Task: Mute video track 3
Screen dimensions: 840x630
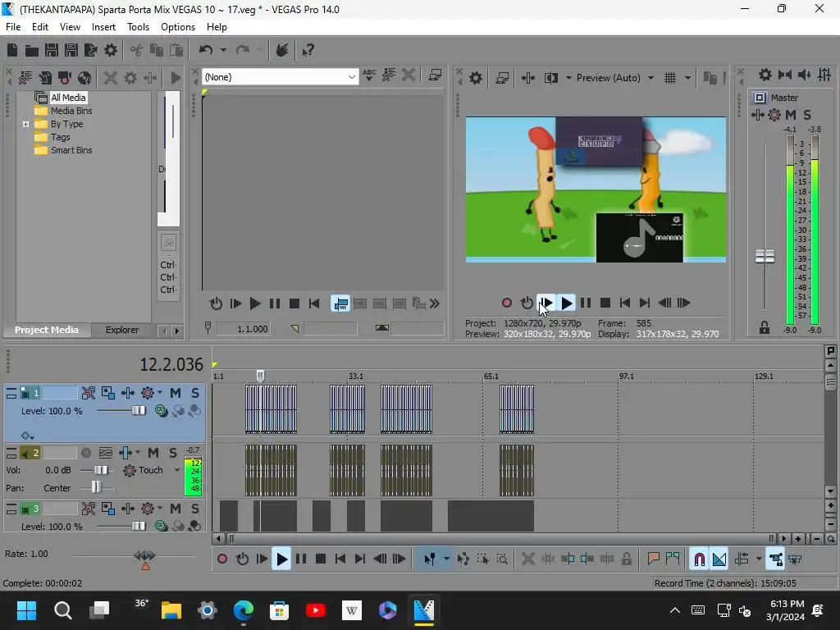Action: [176, 509]
